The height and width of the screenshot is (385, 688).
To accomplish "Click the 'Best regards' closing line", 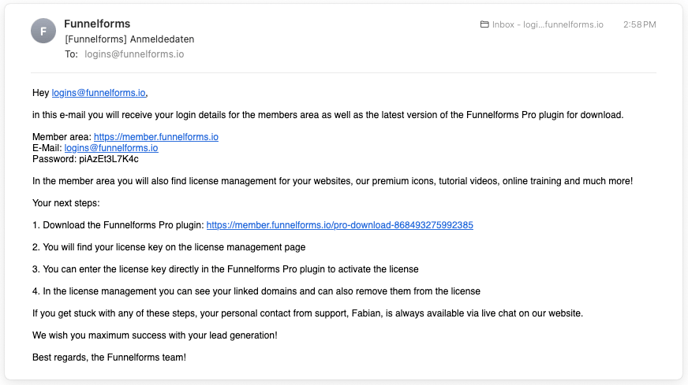I will 109,357.
